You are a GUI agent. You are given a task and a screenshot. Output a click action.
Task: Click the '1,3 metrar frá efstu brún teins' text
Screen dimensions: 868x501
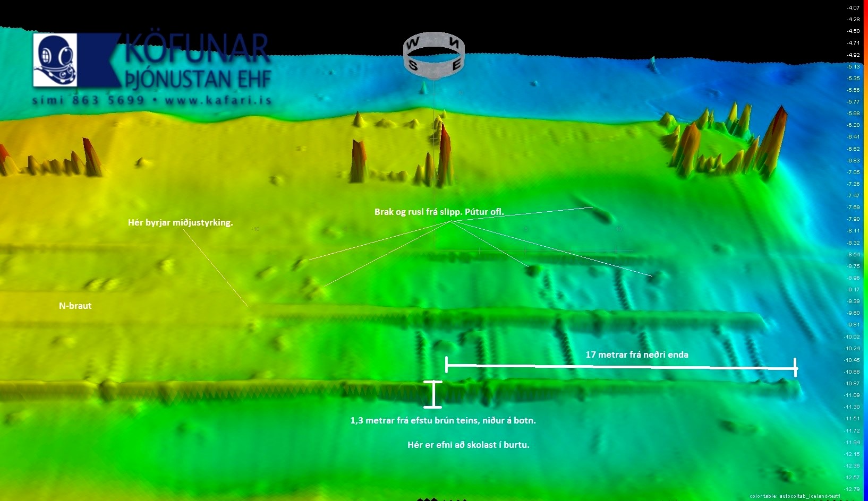coord(442,420)
